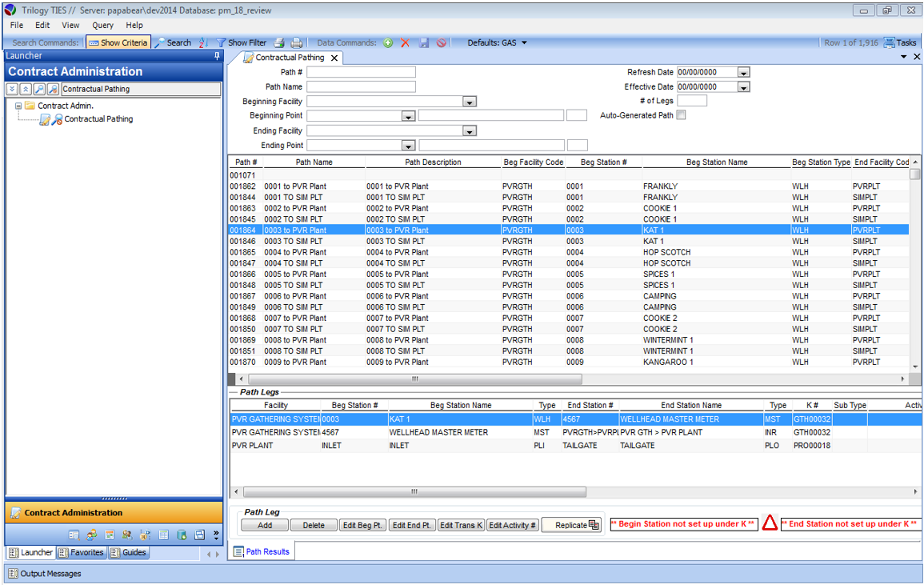Toggle the Show Filter option
Screen dimensions: 924x585
coord(242,43)
